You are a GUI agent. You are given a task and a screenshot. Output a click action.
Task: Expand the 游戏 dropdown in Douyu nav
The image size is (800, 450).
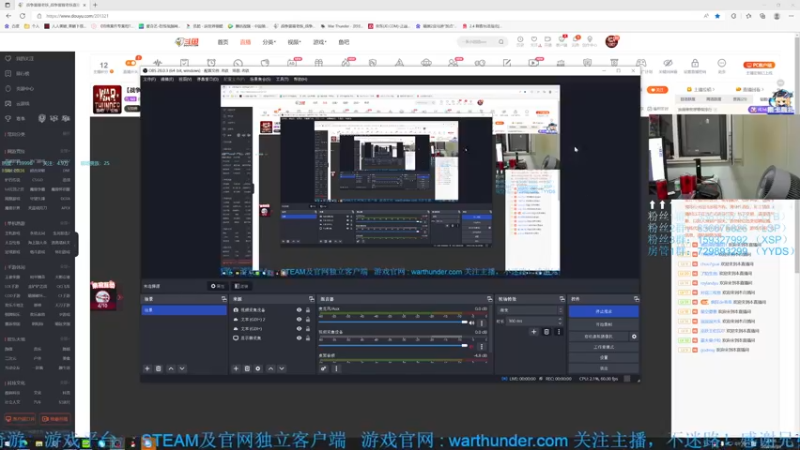(319, 42)
